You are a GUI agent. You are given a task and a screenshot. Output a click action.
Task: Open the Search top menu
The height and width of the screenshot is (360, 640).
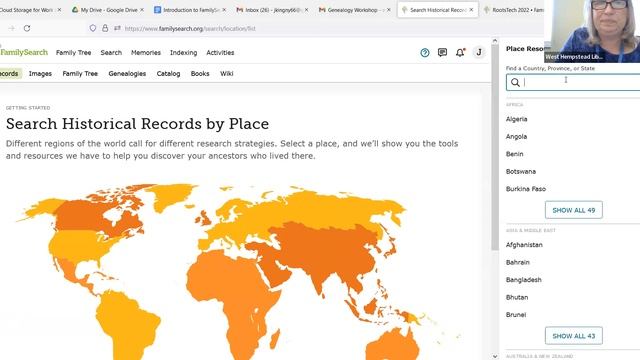coord(111,53)
